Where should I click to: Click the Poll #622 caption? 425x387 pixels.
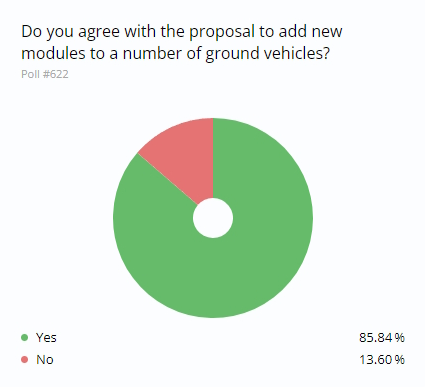point(45,74)
